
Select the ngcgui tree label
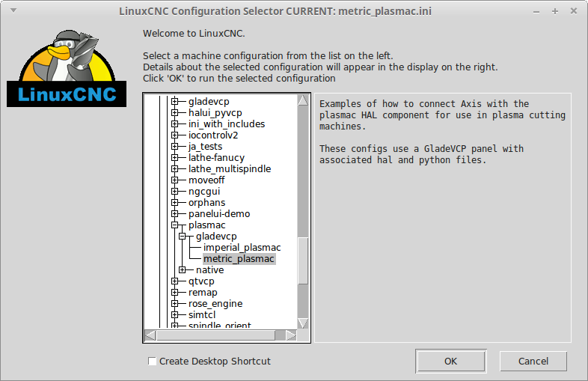pyautogui.click(x=204, y=192)
